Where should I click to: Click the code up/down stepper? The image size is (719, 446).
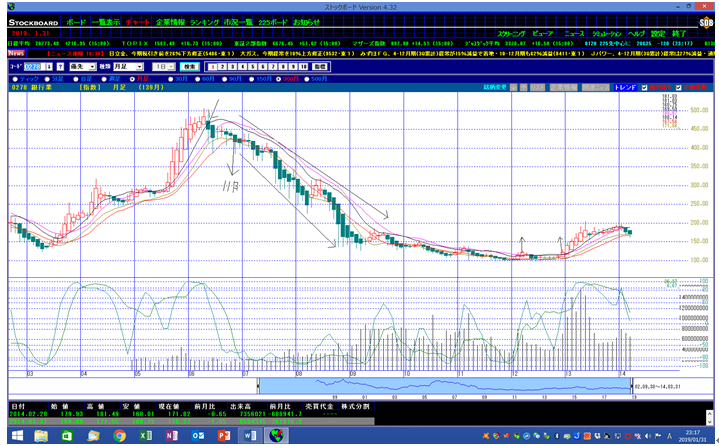(x=49, y=66)
